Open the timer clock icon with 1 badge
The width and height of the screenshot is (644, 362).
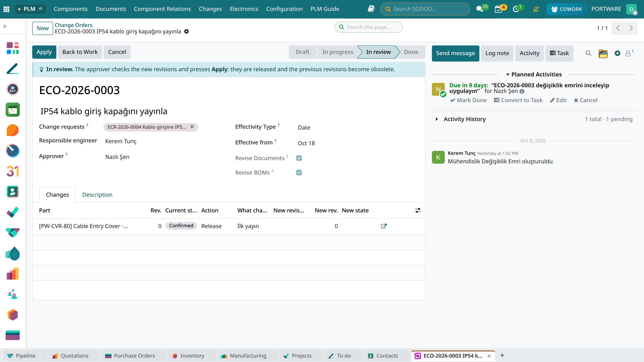(516, 9)
